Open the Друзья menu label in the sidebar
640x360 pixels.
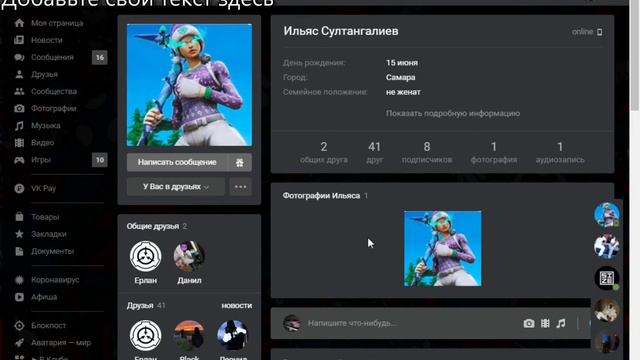[x=44, y=74]
